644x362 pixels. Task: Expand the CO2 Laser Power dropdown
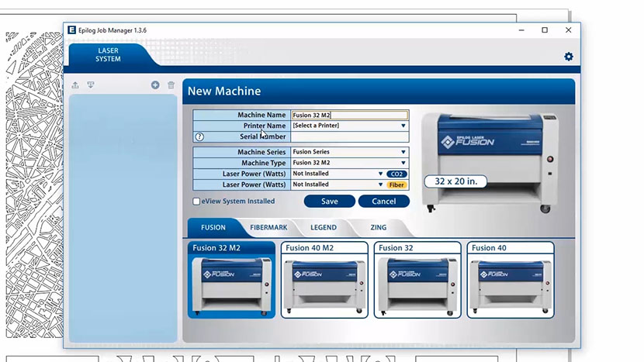point(338,174)
